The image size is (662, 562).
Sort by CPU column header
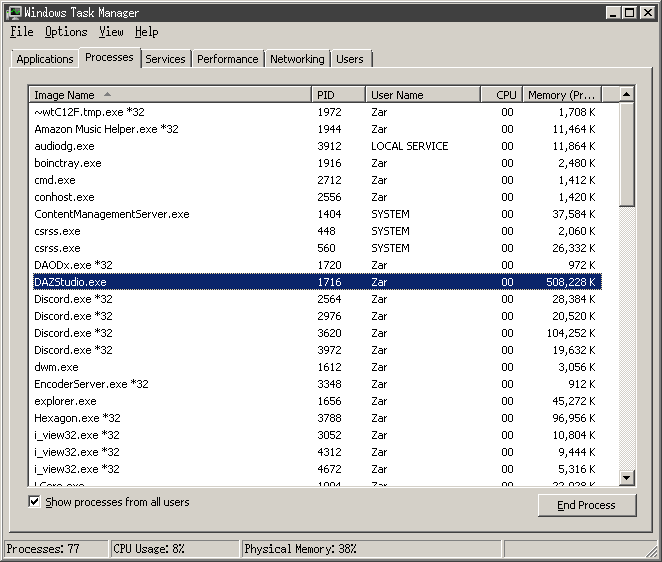tap(502, 95)
